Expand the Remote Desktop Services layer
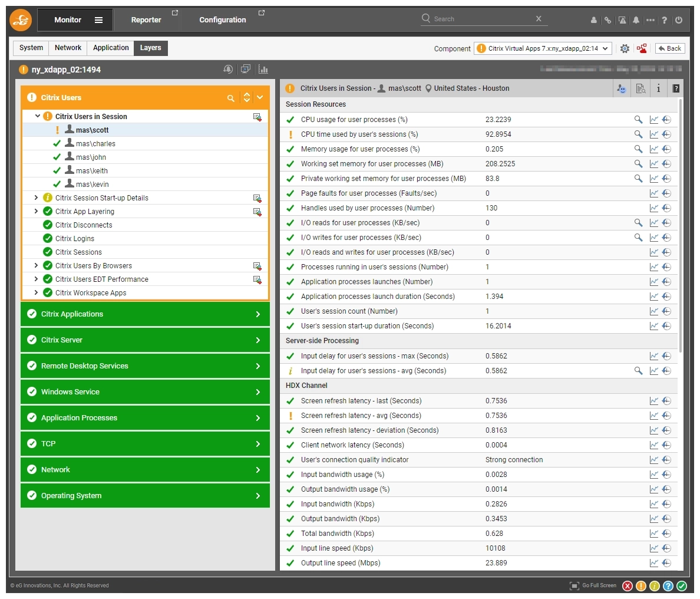This screenshot has width=700, height=599. (144, 366)
